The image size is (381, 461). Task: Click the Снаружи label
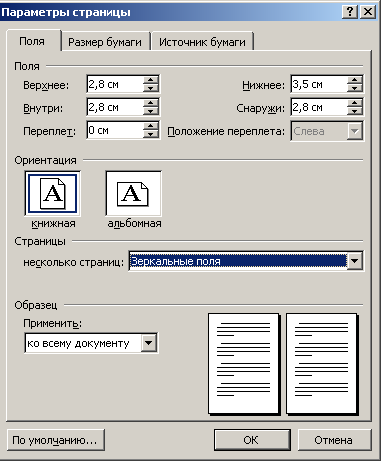point(260,108)
